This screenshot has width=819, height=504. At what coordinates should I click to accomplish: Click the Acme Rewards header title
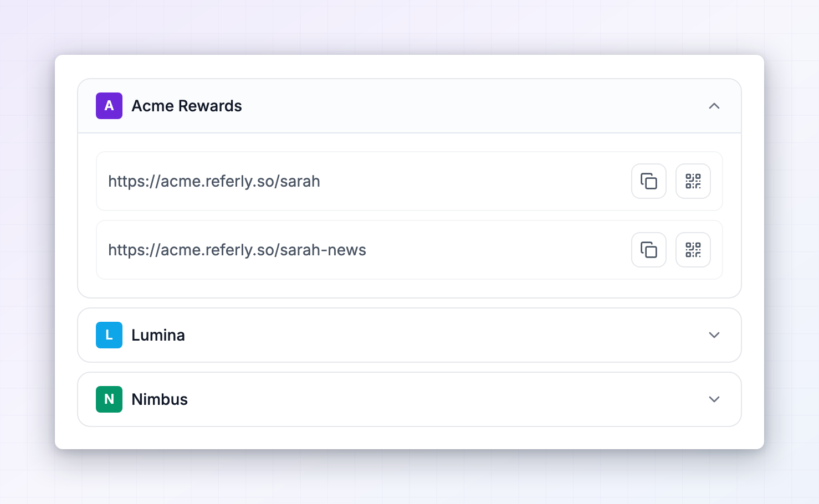187,106
